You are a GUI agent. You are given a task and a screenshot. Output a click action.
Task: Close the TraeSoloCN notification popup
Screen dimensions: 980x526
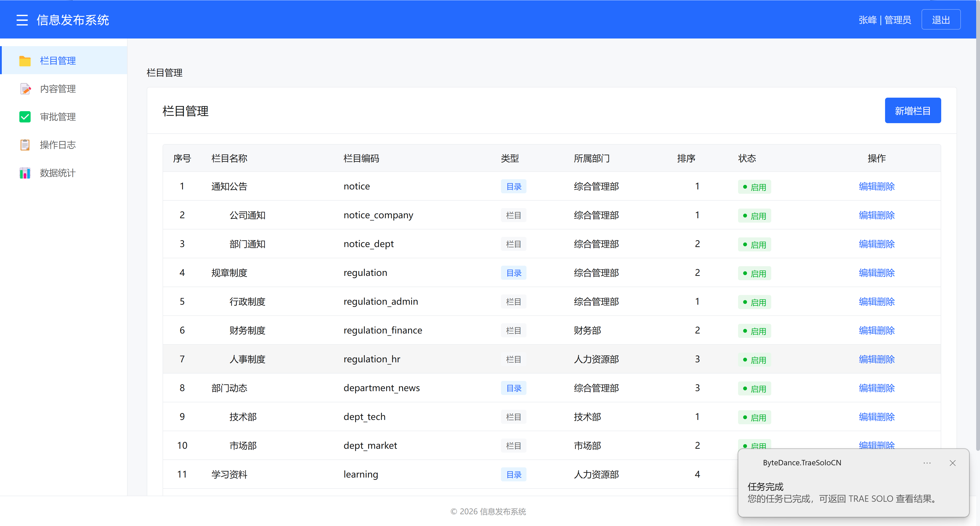pyautogui.click(x=952, y=463)
